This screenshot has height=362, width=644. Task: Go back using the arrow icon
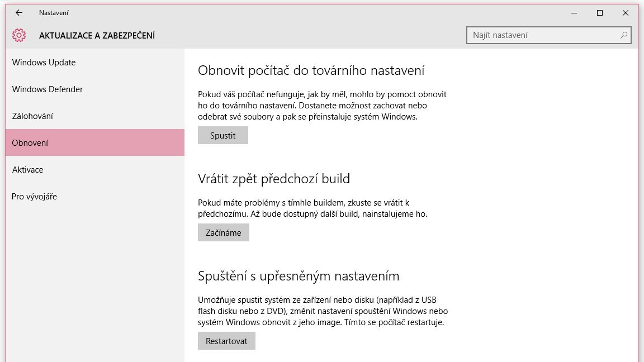click(x=19, y=13)
